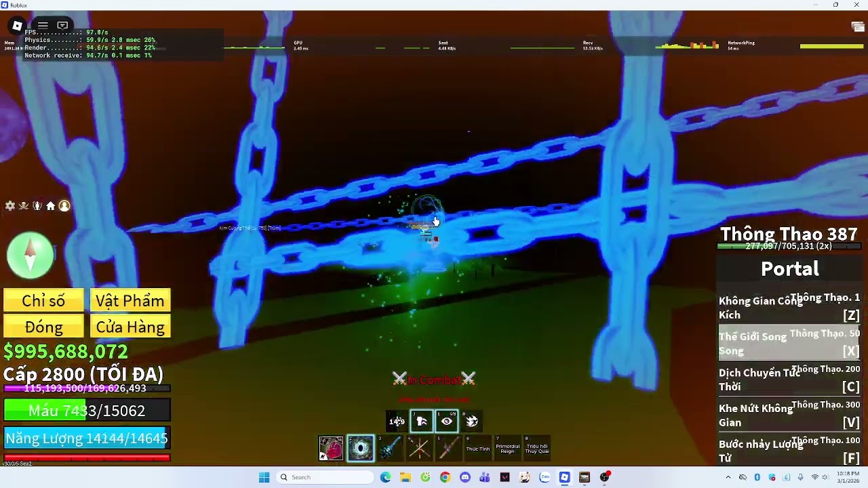This screenshot has width=868, height=488.
Task: Use Khe Nứt Không Gian [V] skill
Action: click(x=789, y=415)
